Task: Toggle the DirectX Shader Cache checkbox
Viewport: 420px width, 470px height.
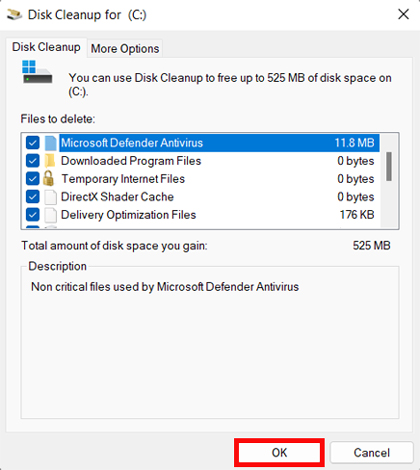Action: (33, 197)
